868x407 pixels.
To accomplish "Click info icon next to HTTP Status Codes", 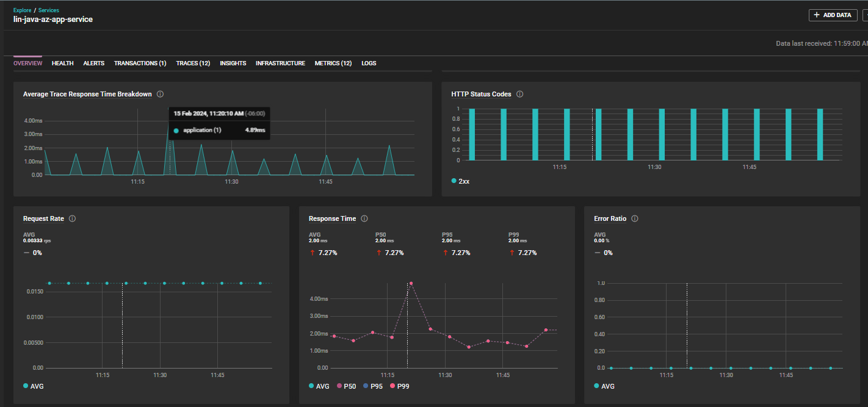I will pos(520,94).
